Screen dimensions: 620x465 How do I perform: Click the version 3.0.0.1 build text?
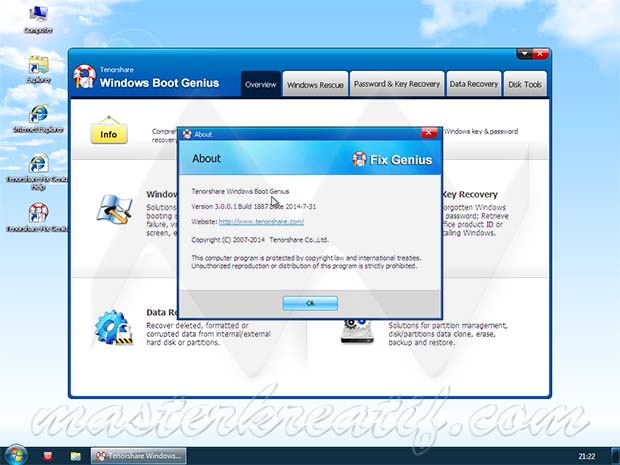pyautogui.click(x=253, y=206)
